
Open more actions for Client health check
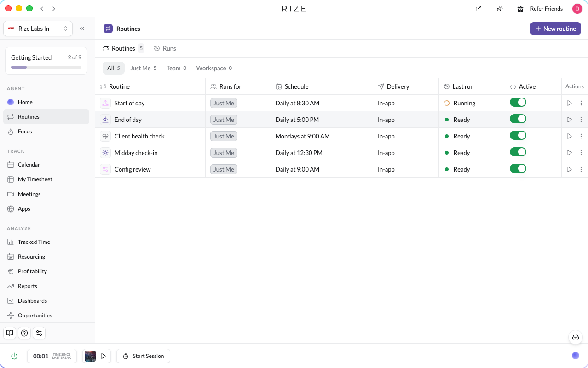581,136
